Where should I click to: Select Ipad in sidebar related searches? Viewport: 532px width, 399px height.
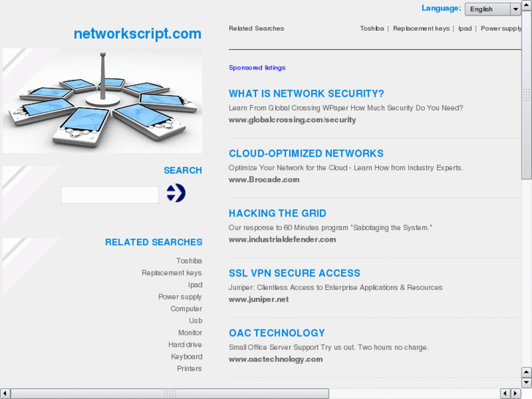pos(195,285)
